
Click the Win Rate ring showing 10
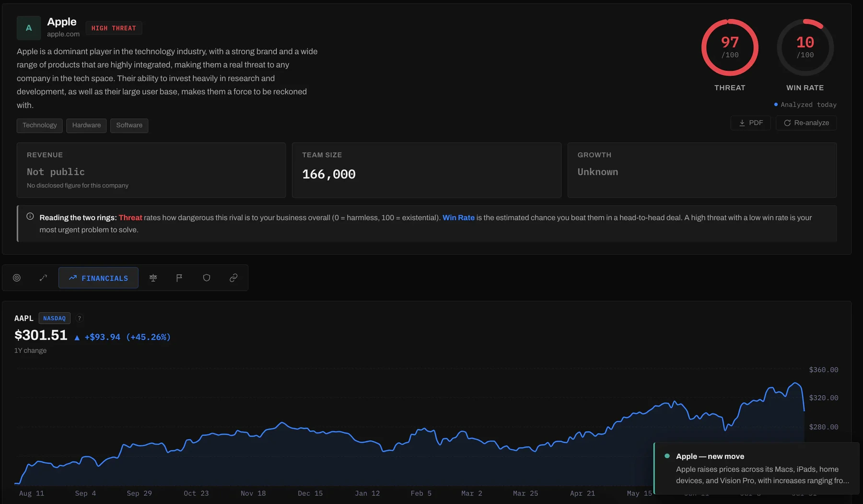[805, 47]
